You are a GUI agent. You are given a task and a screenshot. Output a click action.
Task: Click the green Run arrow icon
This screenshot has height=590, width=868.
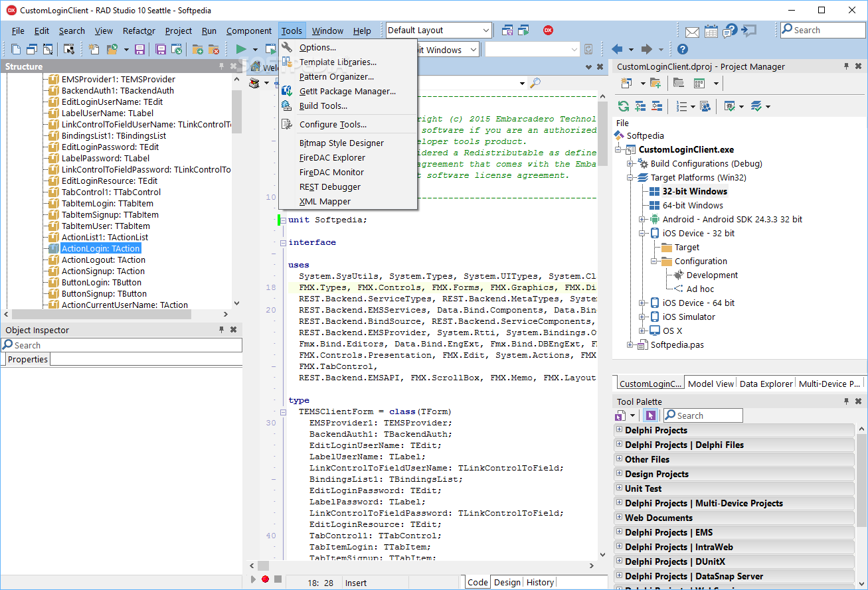(241, 49)
